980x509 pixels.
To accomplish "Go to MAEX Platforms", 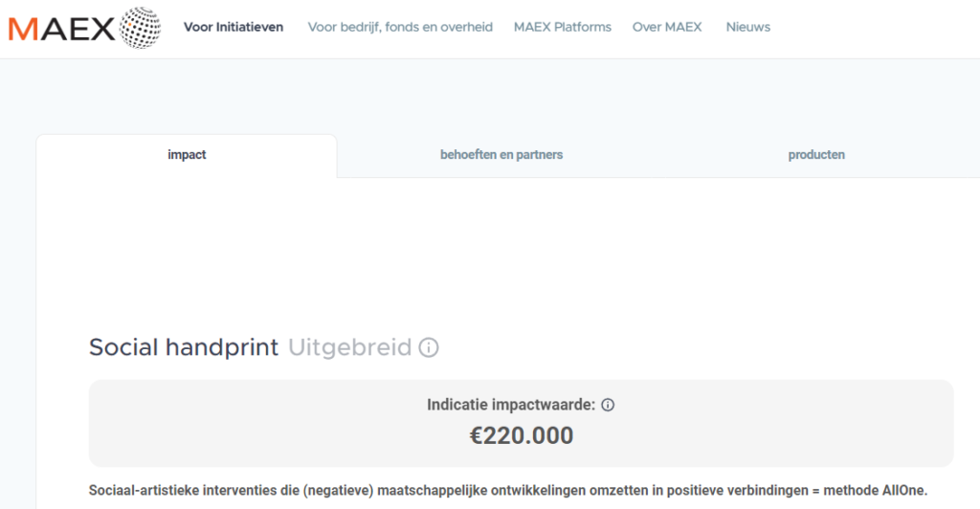I will click(x=563, y=27).
